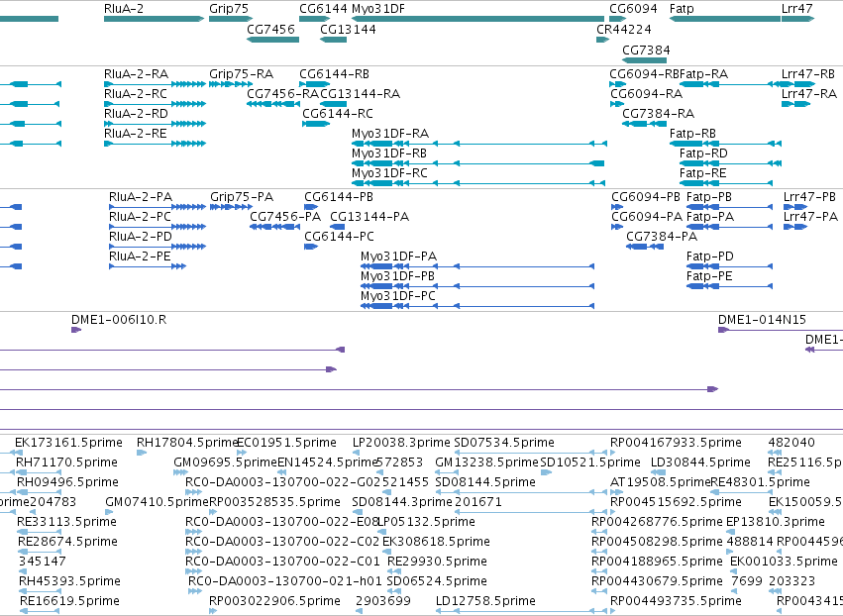Select the CG13144 gene label
This screenshot has width=843, height=616.
[348, 29]
